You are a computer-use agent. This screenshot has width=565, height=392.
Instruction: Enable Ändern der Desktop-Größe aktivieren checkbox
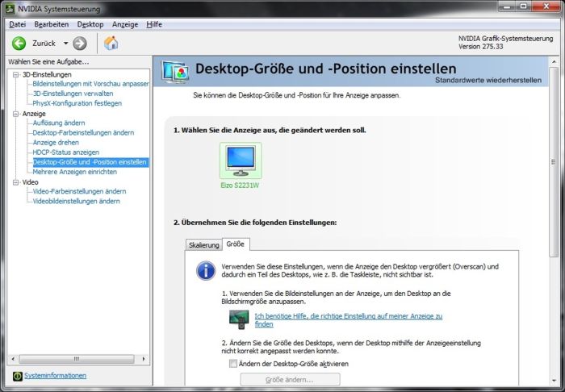[x=233, y=364]
